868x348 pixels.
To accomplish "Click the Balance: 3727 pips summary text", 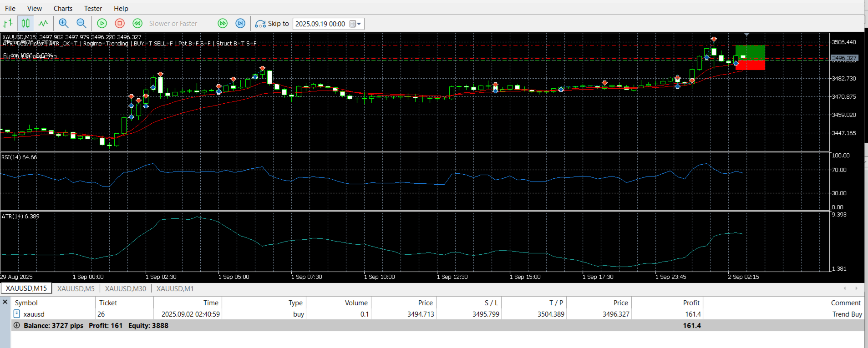I will pyautogui.click(x=54, y=326).
